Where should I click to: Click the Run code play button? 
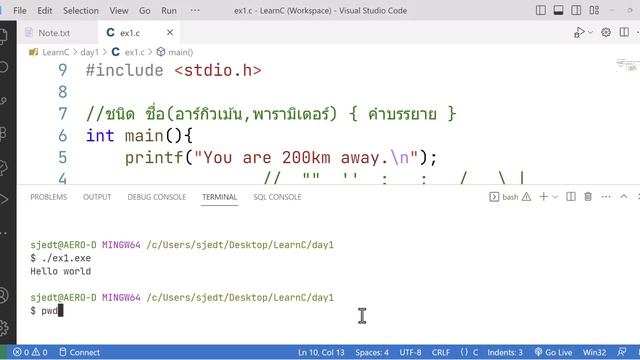click(x=579, y=32)
